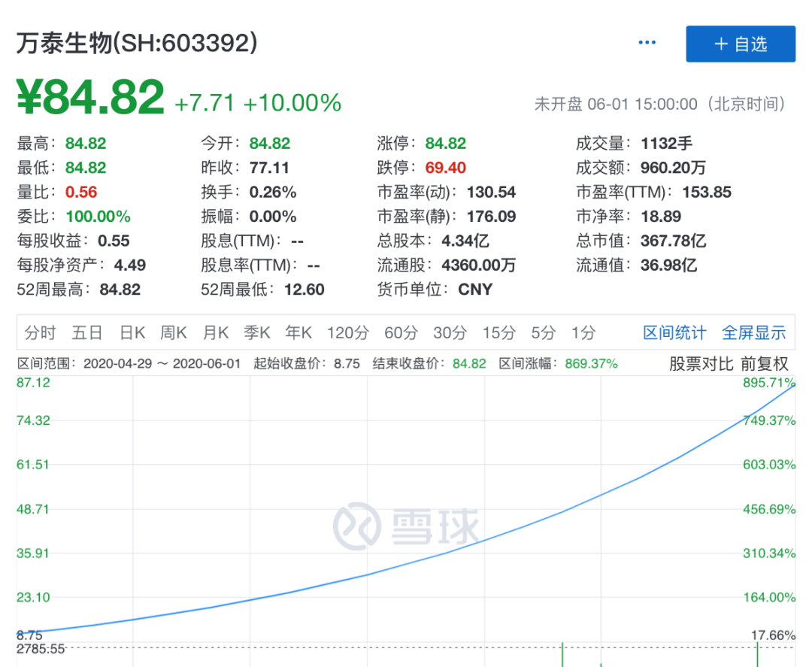Select the 15分 interval tab

point(498,332)
